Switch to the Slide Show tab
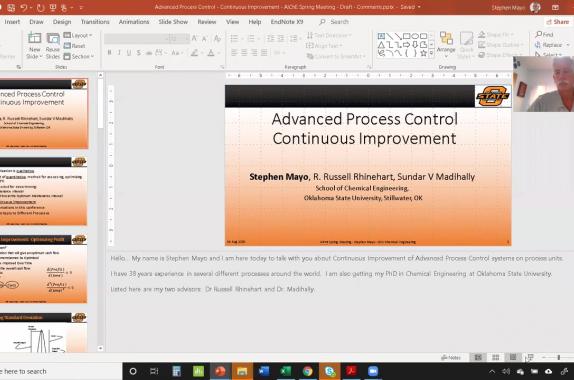Screen dimensions: 574x380 [173, 22]
